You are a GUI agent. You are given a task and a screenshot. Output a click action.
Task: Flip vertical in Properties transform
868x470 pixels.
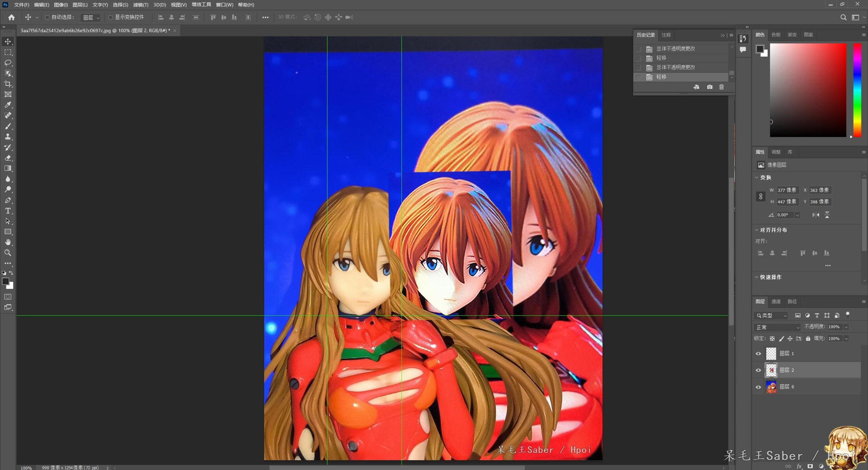(827, 215)
